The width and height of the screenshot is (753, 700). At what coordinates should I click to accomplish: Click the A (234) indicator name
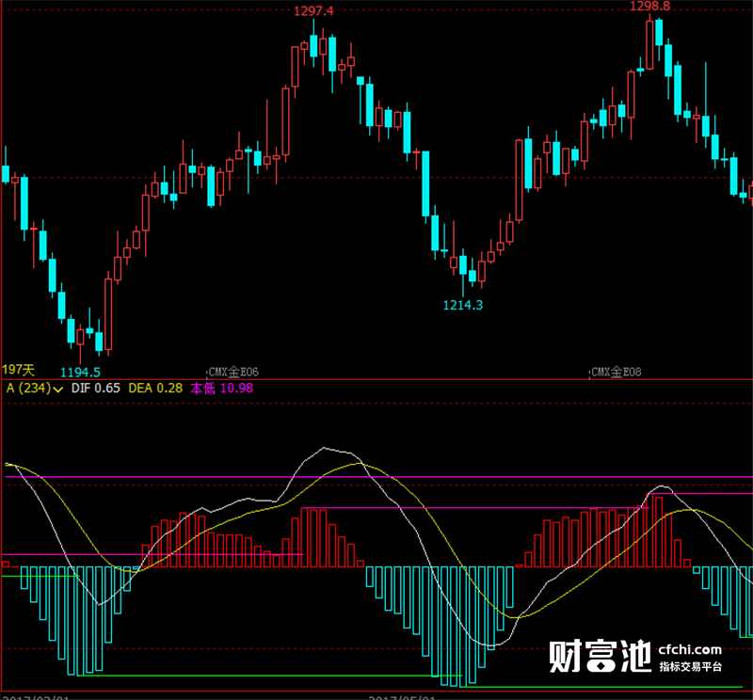[x=28, y=389]
